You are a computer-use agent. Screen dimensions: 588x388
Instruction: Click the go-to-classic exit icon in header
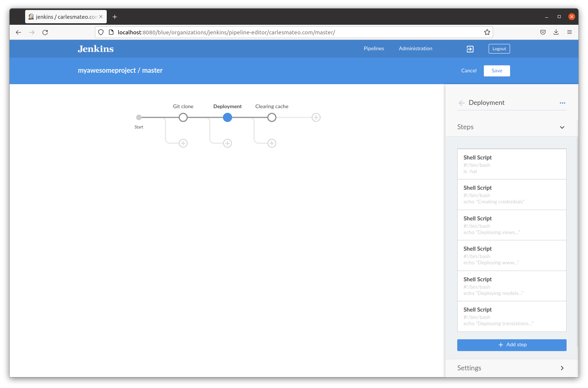[x=470, y=49]
